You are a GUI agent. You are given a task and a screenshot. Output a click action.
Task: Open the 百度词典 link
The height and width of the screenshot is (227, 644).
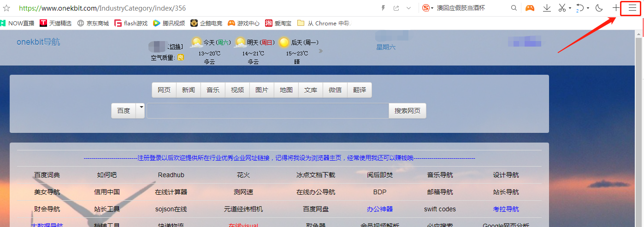(x=47, y=175)
